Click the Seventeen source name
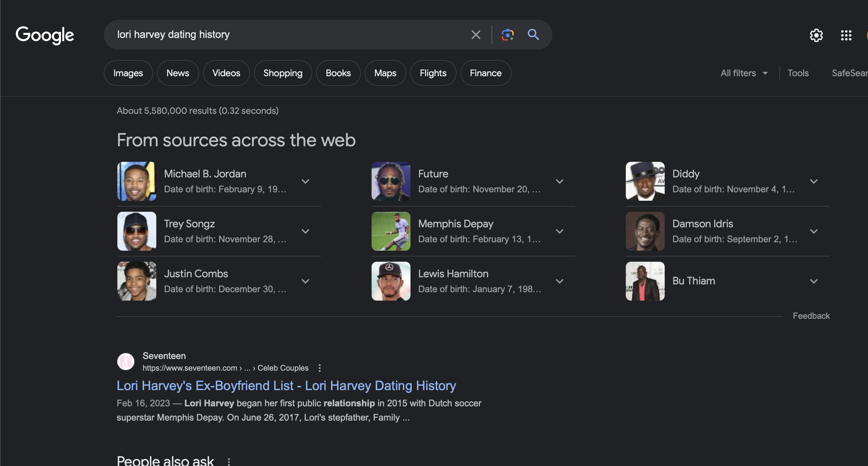 (164, 356)
